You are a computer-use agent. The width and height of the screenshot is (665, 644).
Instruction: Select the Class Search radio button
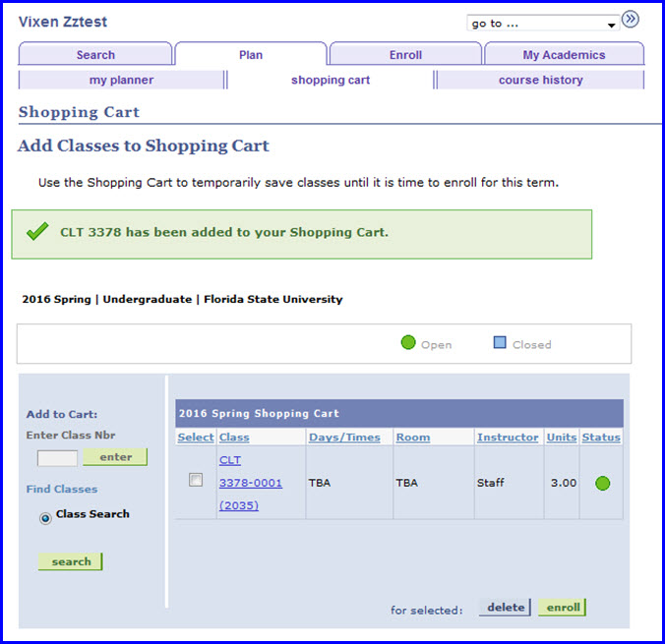point(45,518)
